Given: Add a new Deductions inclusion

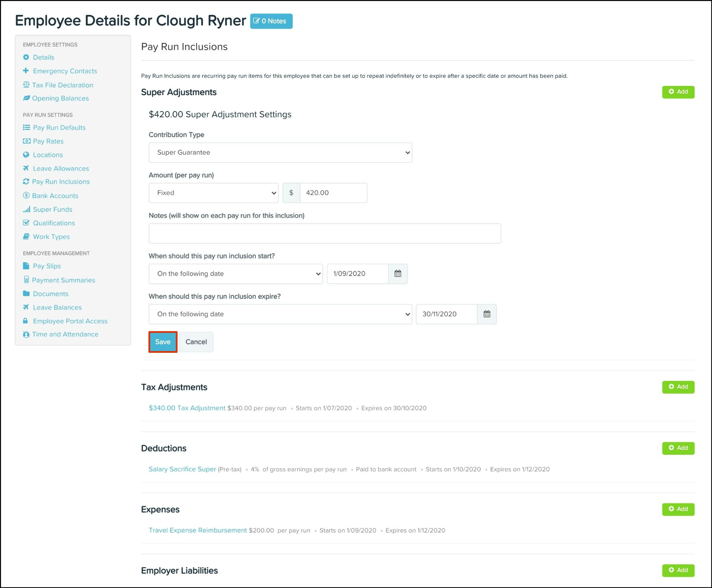Looking at the screenshot, I should tap(678, 448).
